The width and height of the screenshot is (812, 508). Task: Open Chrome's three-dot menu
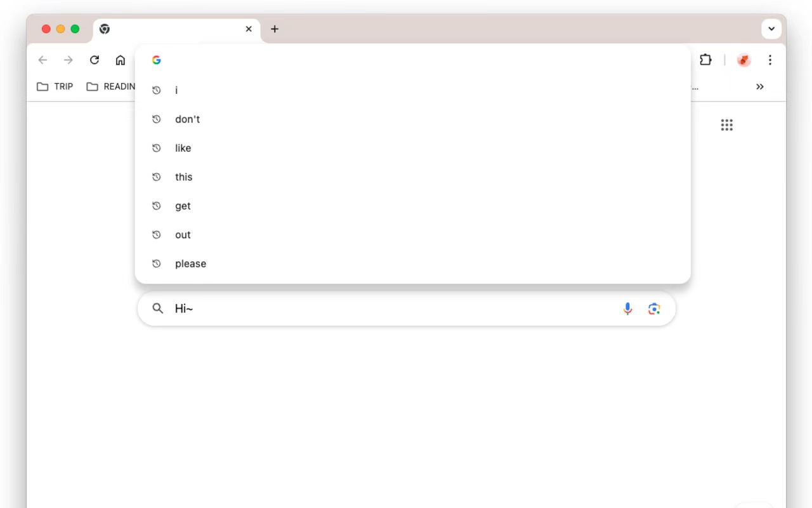pyautogui.click(x=769, y=60)
